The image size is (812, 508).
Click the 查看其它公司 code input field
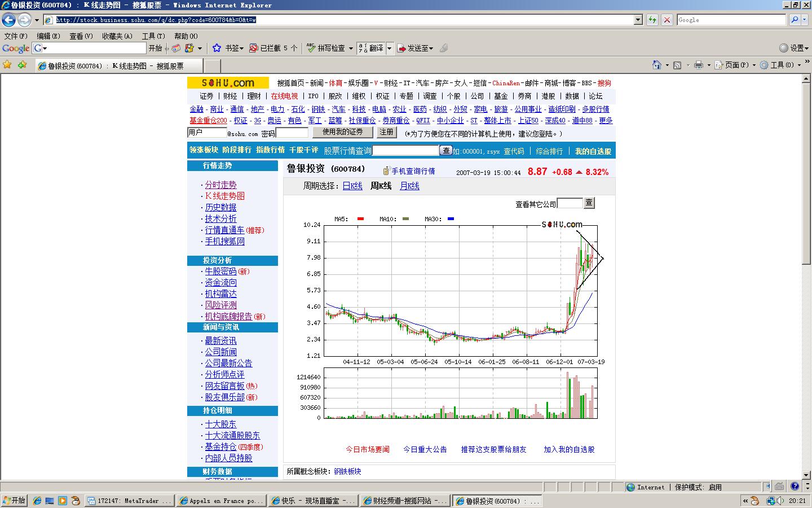(570, 203)
